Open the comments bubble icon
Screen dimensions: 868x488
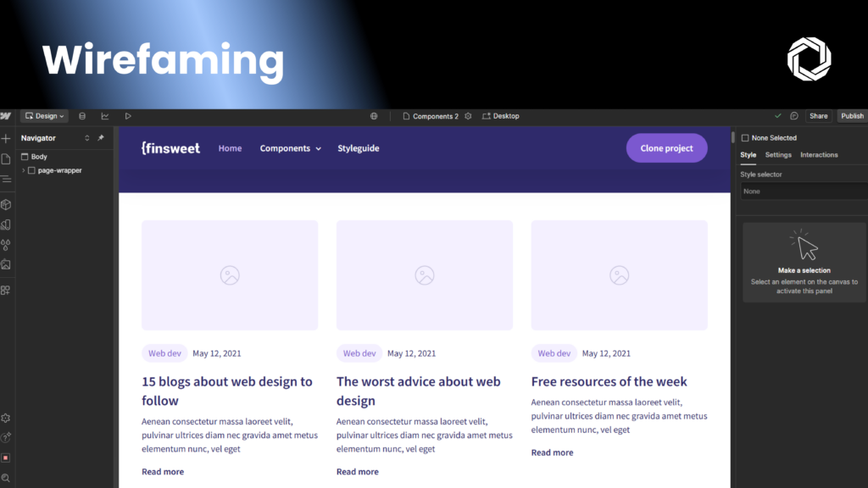[x=794, y=116]
